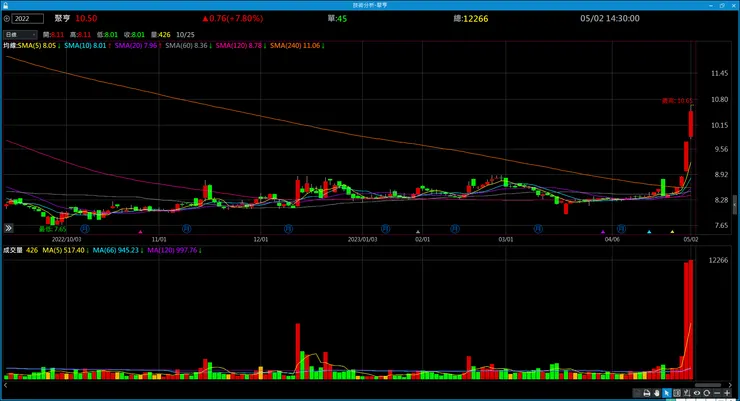740x401 pixels.
Task: Zoom in with the plus icon
Action: tap(727, 393)
